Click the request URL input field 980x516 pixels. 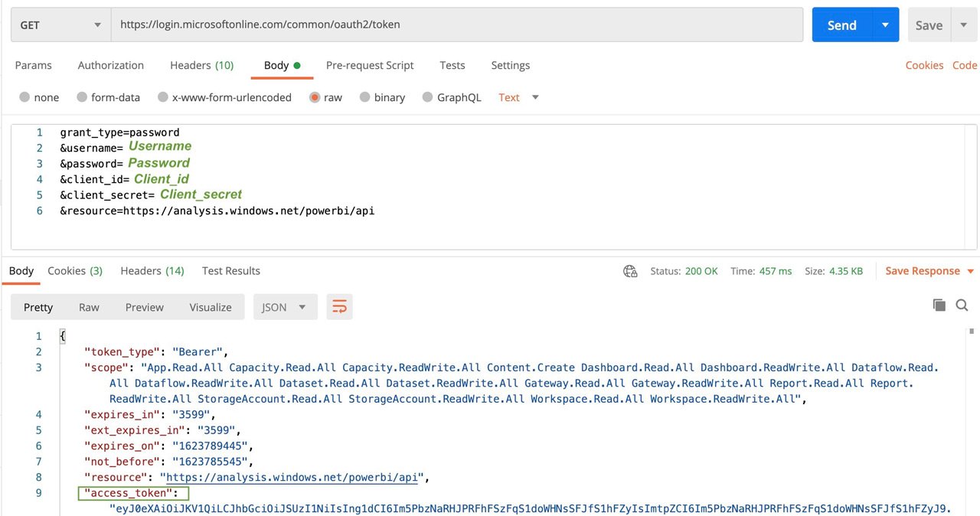[457, 24]
